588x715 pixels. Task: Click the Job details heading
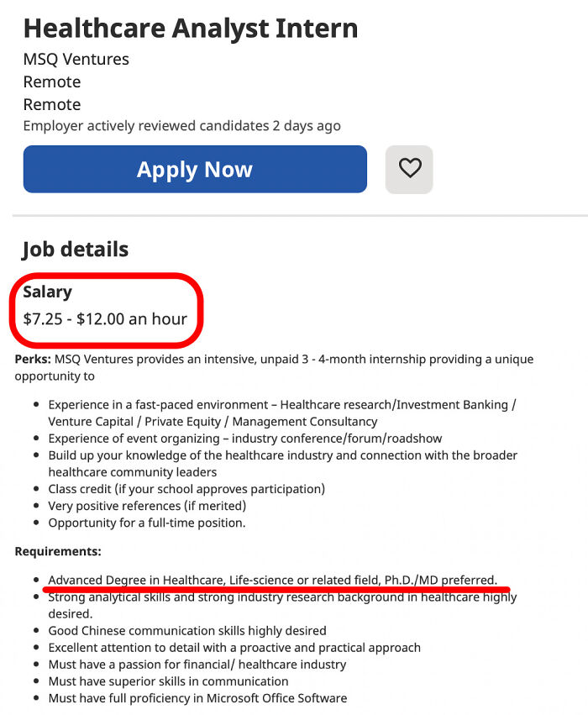76,250
